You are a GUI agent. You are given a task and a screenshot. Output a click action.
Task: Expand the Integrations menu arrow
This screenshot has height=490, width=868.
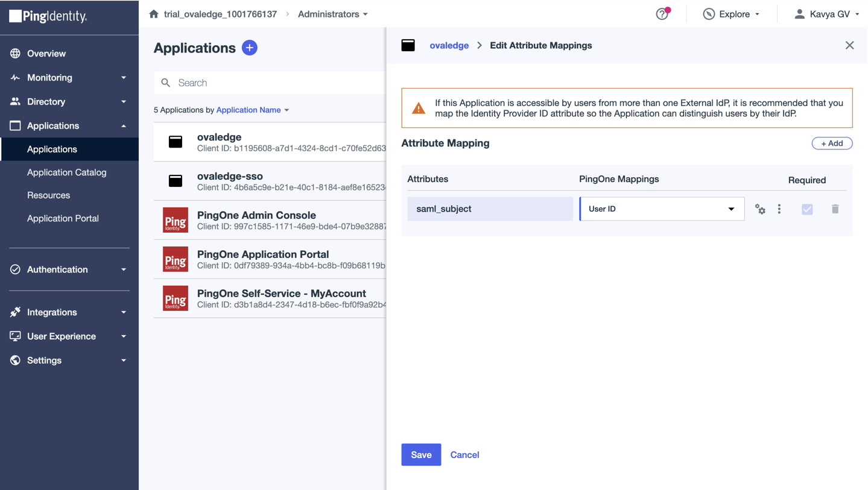[x=124, y=312]
